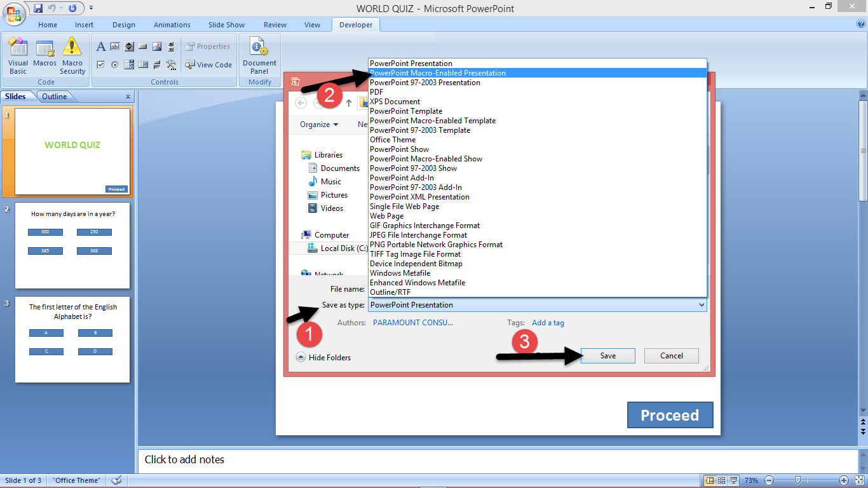The height and width of the screenshot is (488, 868).
Task: Open the Insert ribbon tab
Action: click(x=84, y=25)
